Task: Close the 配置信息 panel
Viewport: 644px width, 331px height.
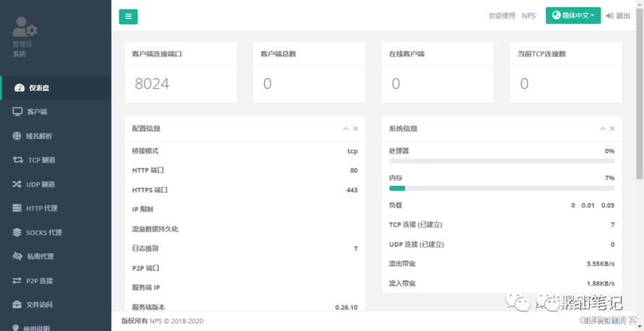Action: 355,129
